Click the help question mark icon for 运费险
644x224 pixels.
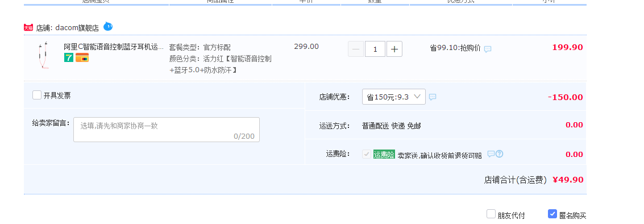point(500,154)
